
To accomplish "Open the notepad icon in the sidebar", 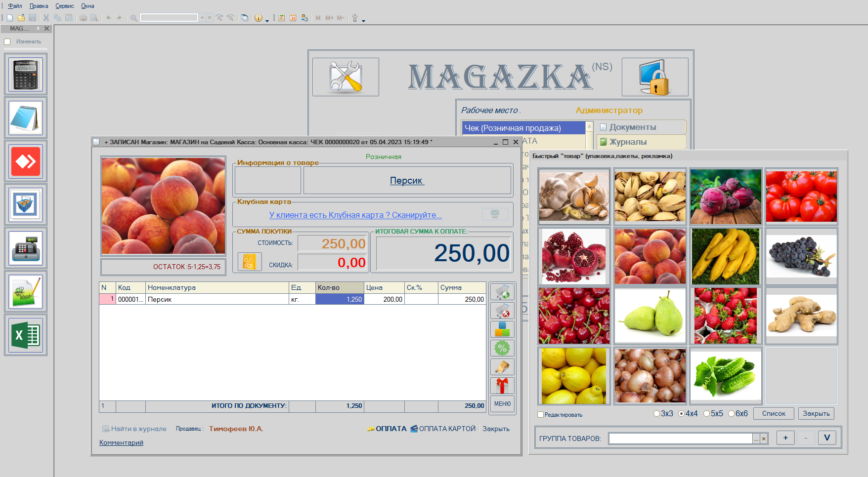I will pyautogui.click(x=26, y=118).
